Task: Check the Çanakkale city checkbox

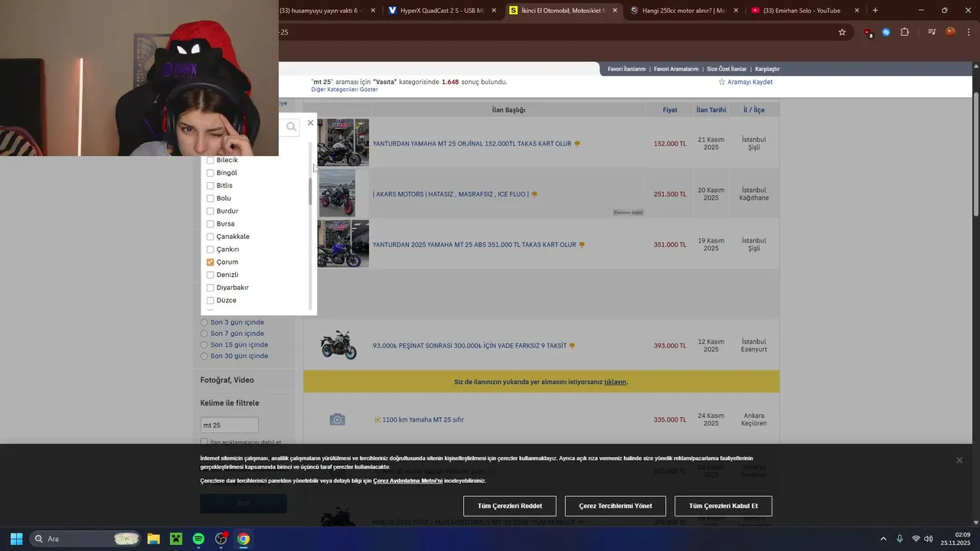Action: pyautogui.click(x=210, y=236)
